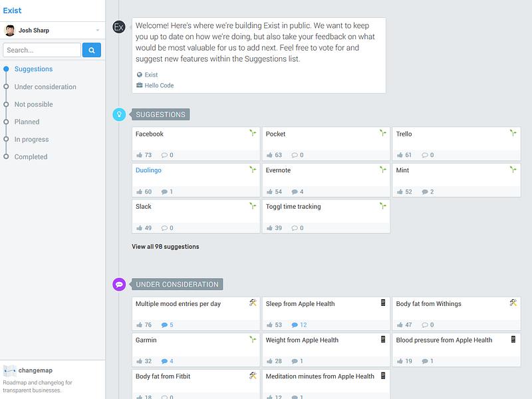
Task: Click the 54 votes count on Evernote card
Action: click(279, 192)
